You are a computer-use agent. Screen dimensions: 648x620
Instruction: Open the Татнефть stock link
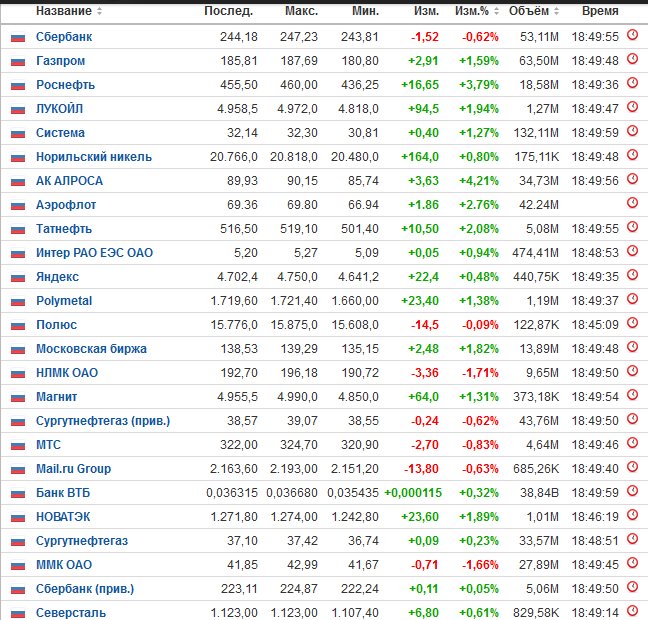(x=64, y=229)
